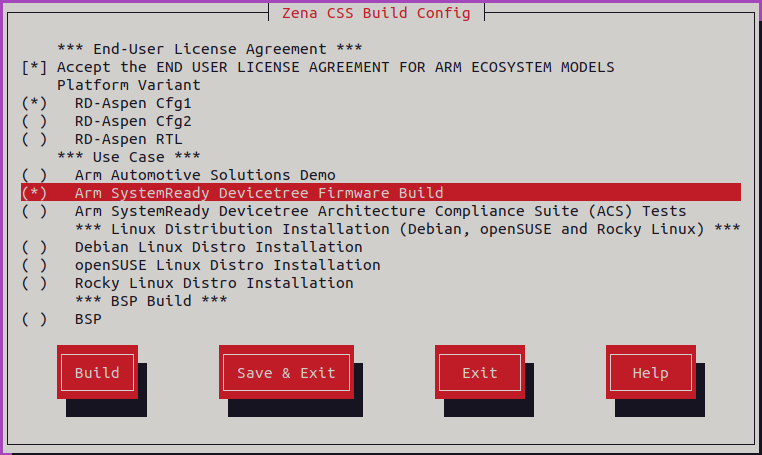
Task: Click the Save & Exit button
Action: (286, 372)
